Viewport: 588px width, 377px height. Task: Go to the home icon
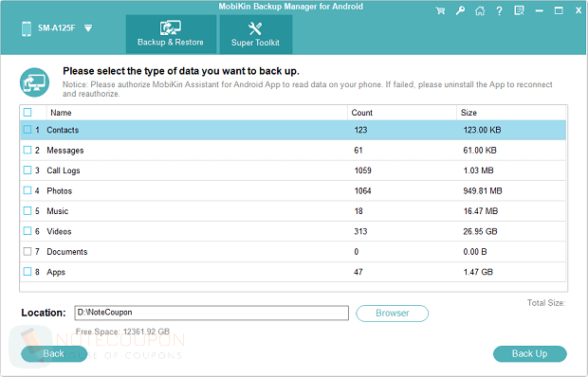click(480, 10)
